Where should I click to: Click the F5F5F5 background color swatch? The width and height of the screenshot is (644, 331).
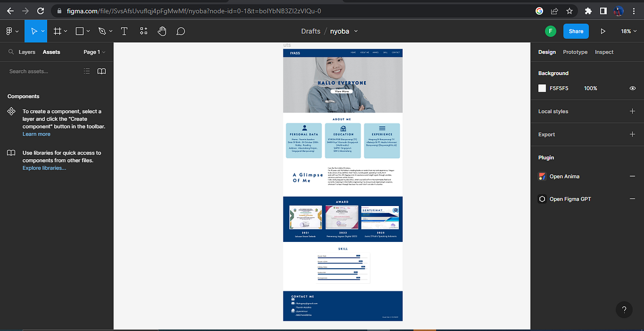tap(542, 88)
